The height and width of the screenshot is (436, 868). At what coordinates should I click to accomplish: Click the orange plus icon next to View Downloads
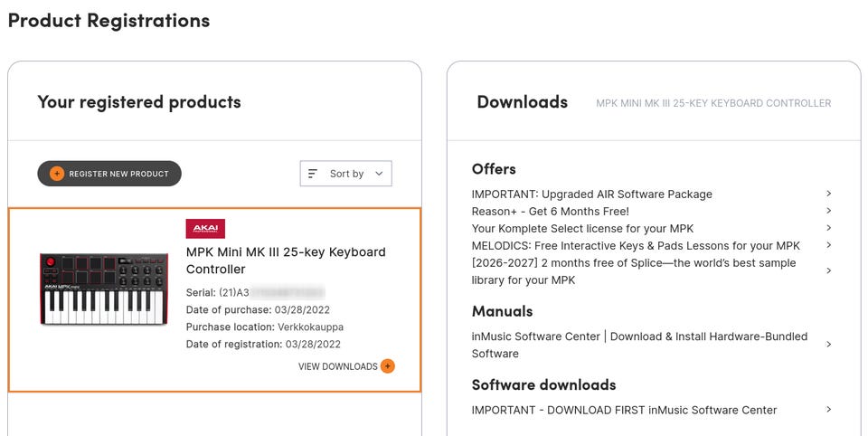(x=388, y=366)
